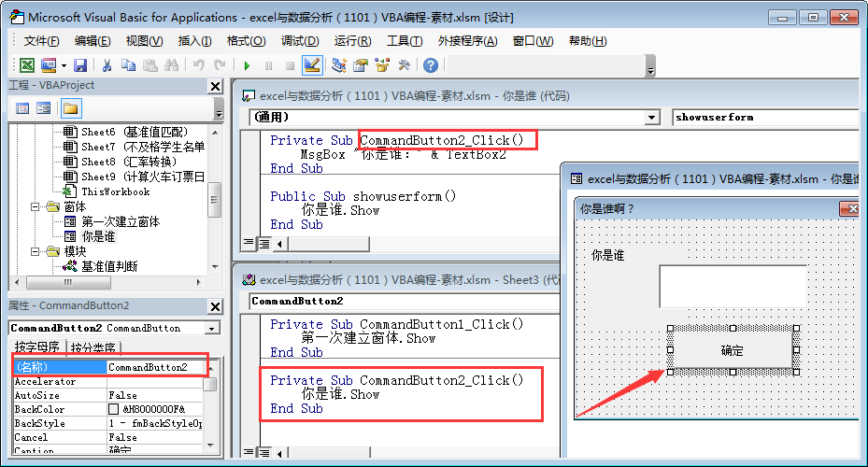Viewport: 868px width, 467px height.
Task: Open the 文件(F) menu
Action: pos(41,41)
